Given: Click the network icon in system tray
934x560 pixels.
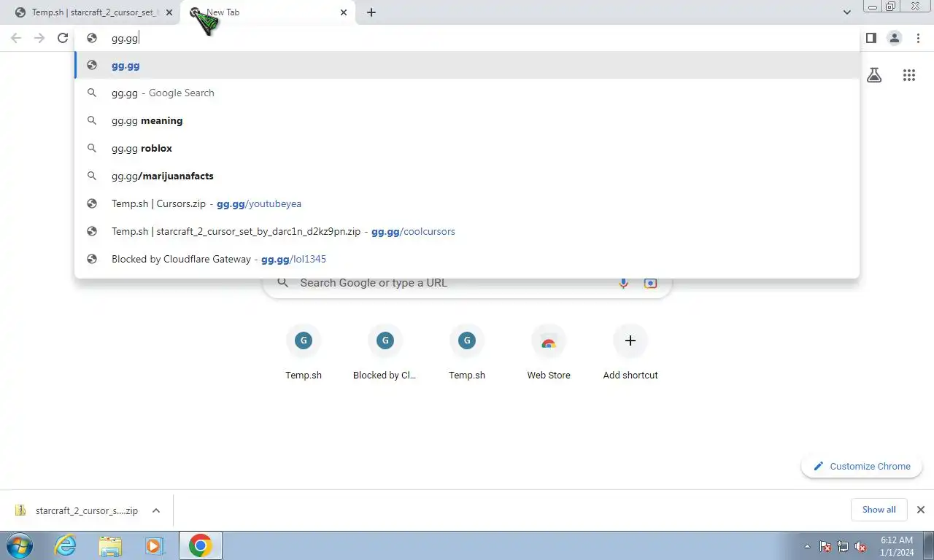Looking at the screenshot, I should tap(843, 546).
